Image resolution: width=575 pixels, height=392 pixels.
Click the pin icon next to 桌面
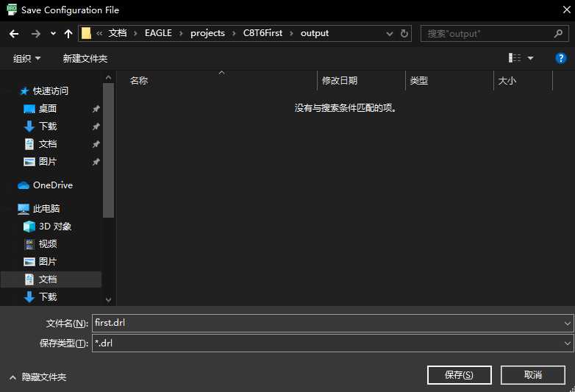point(96,109)
